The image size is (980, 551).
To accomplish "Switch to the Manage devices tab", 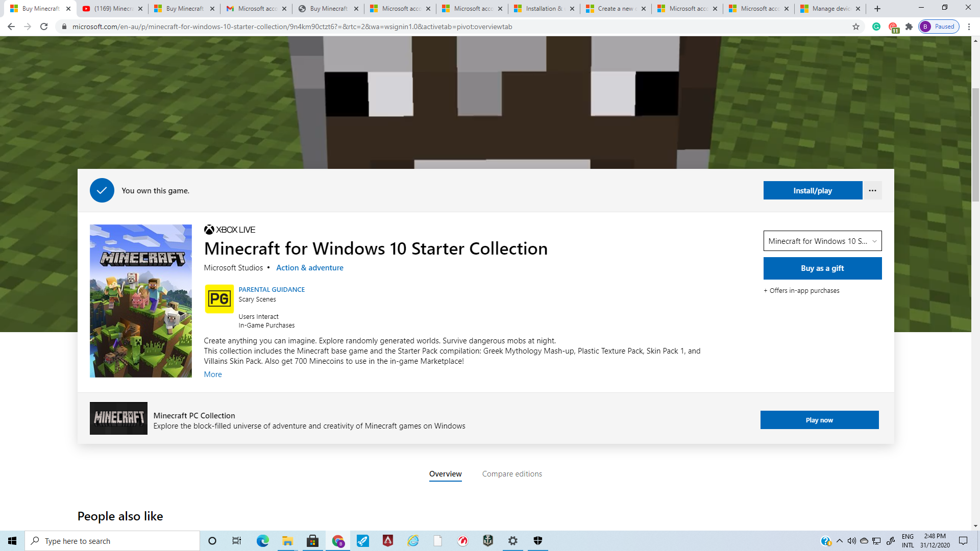I will click(x=830, y=9).
